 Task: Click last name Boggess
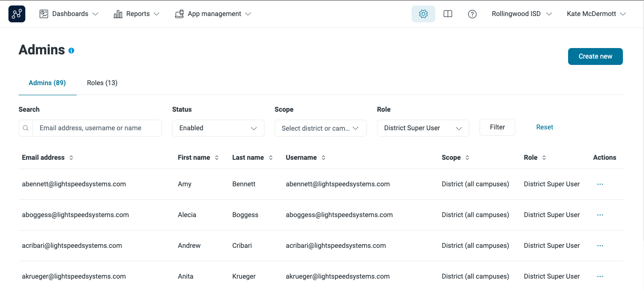click(245, 215)
